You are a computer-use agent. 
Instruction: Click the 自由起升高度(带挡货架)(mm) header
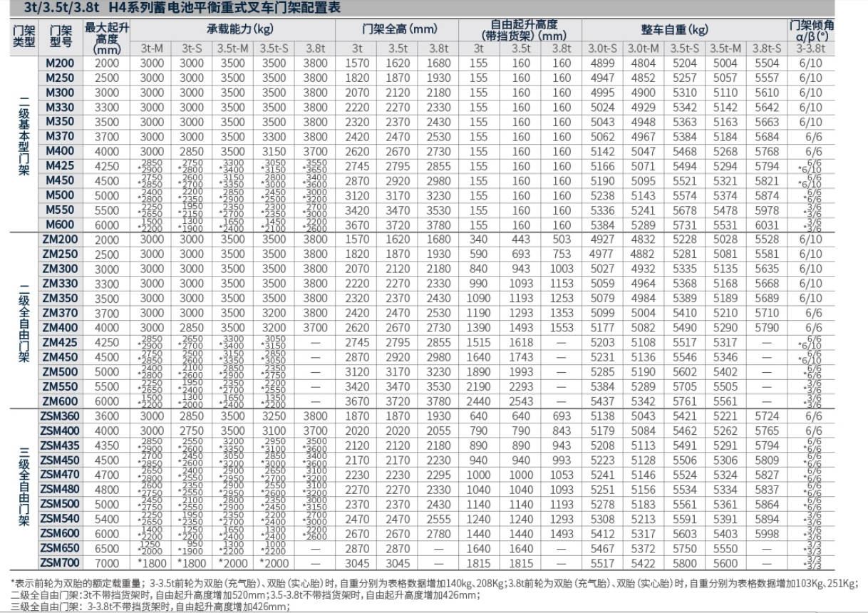click(525, 30)
